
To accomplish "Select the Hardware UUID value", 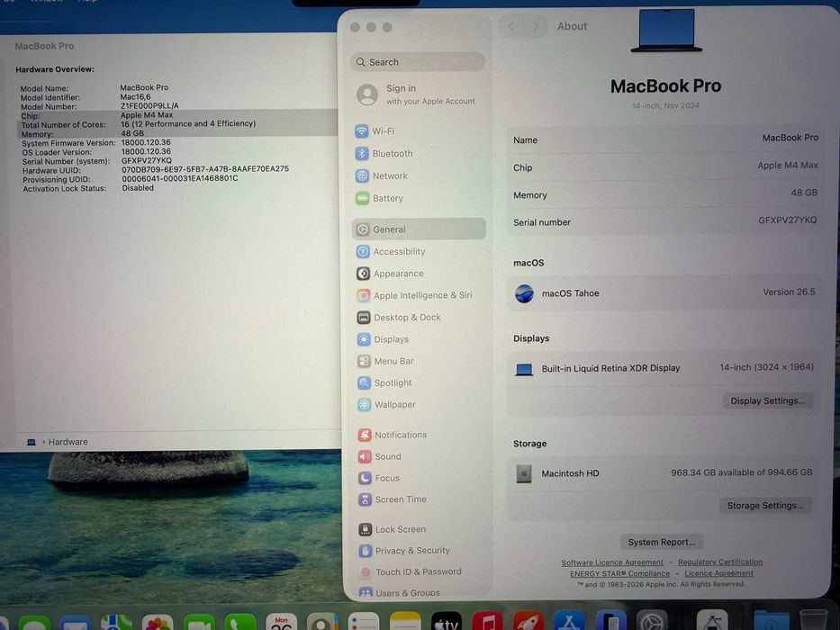I will pyautogui.click(x=205, y=169).
